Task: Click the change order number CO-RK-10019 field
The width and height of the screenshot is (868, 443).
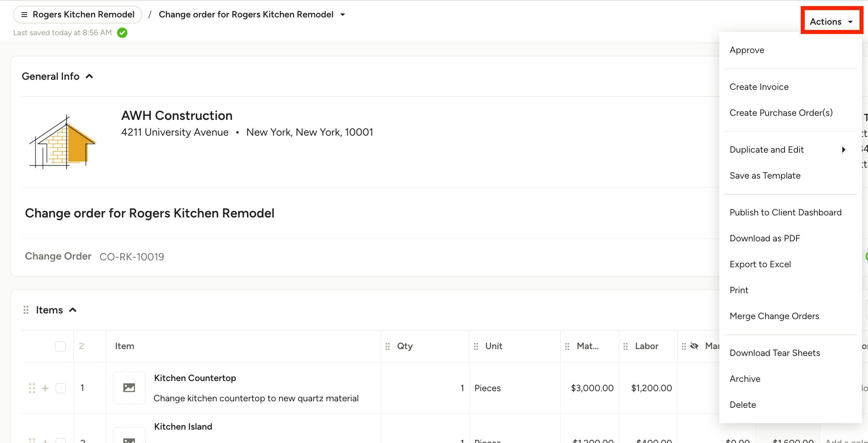Action: tap(132, 257)
